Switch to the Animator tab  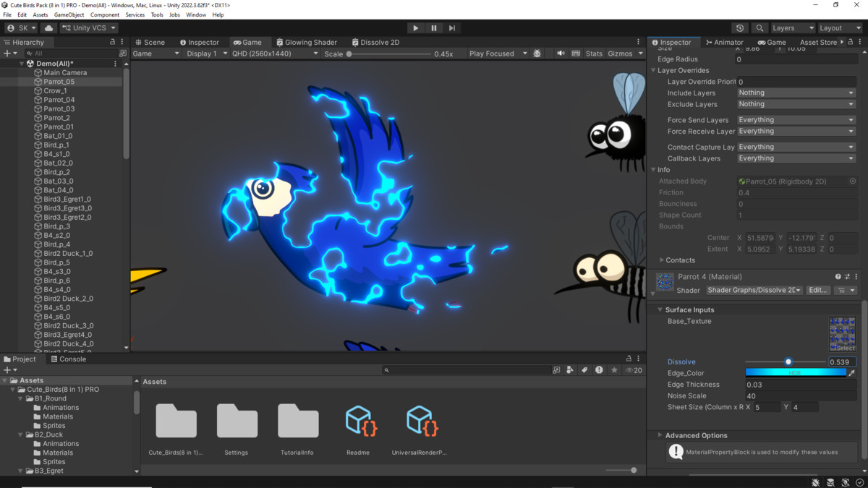[724, 43]
